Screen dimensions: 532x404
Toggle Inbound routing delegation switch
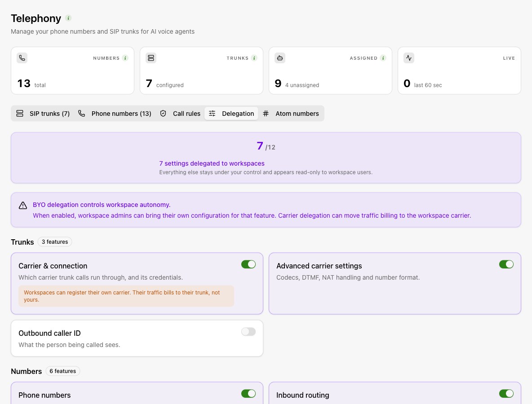506,394
